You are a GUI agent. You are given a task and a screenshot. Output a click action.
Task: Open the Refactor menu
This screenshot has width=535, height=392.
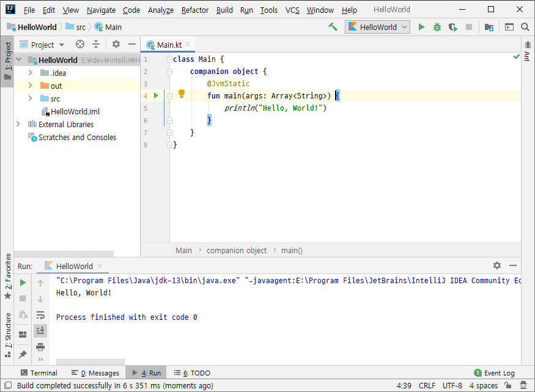click(x=195, y=10)
